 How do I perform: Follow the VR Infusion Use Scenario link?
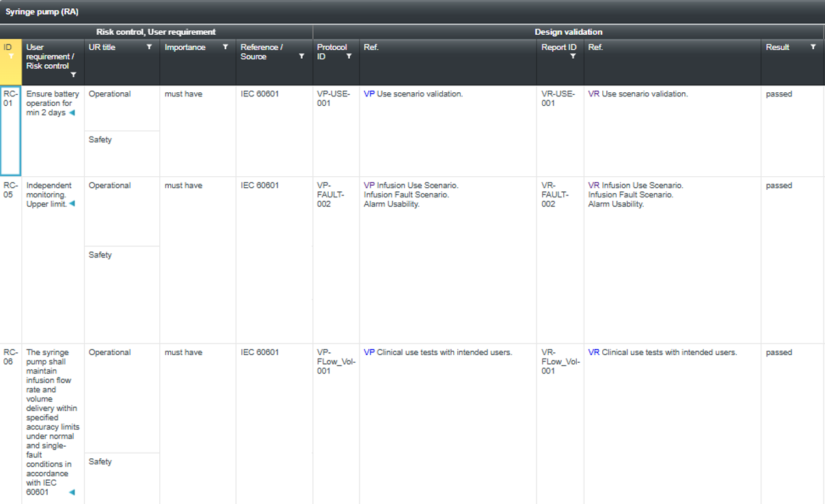pyautogui.click(x=594, y=186)
